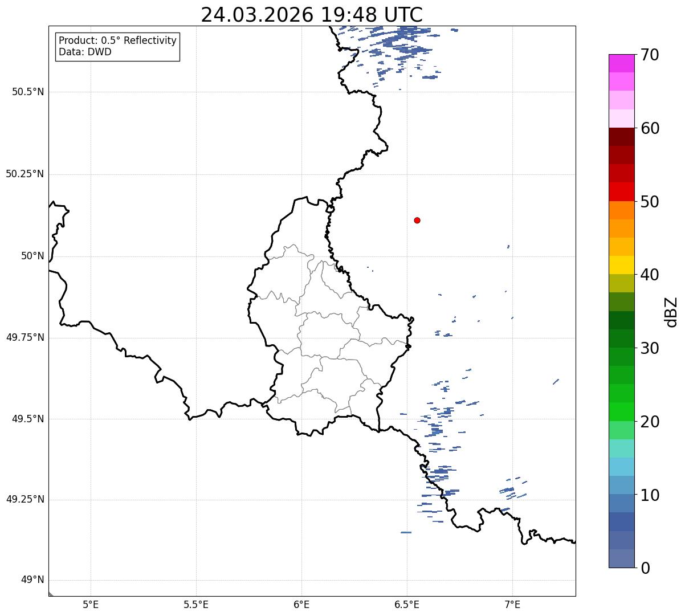Viewport: 685px width, 616px height.
Task: Click the 5.5°E longitude label
Action: pos(196,604)
